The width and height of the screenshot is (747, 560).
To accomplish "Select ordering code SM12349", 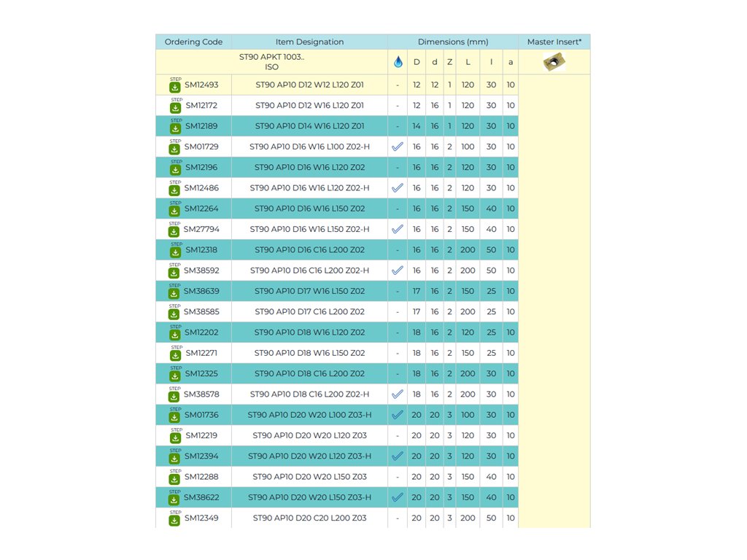I will click(x=201, y=518).
